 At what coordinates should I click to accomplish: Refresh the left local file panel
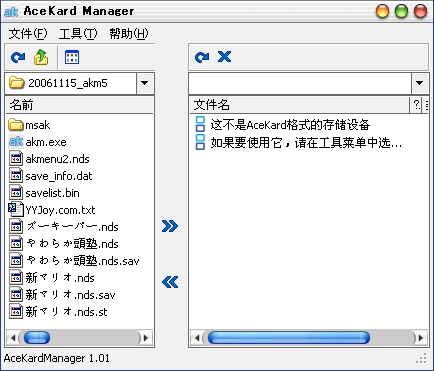(x=18, y=57)
